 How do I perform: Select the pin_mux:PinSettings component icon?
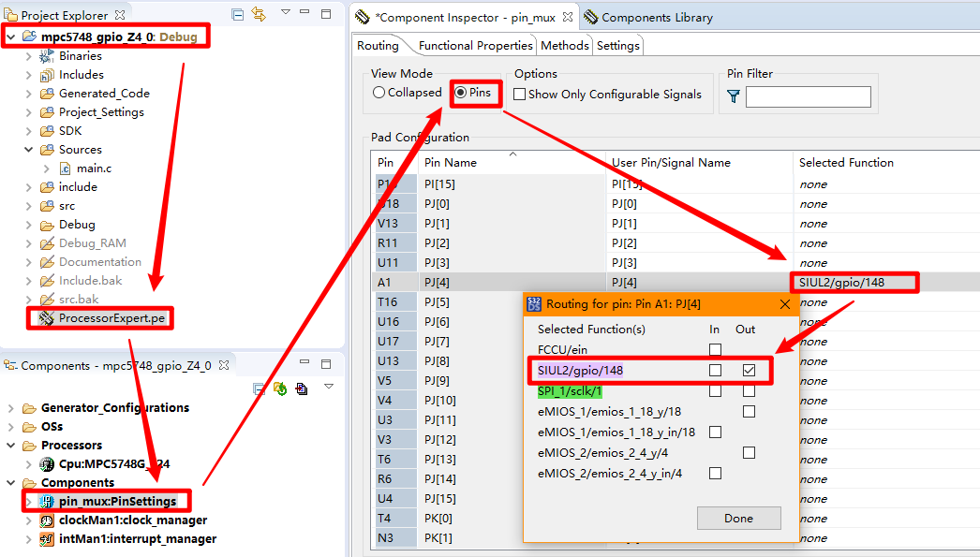tap(48, 501)
